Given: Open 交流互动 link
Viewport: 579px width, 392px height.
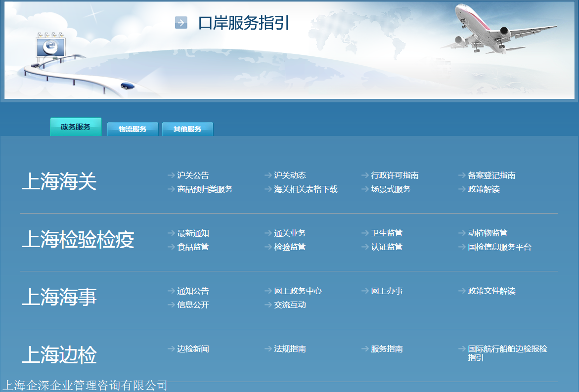Looking at the screenshot, I should tap(290, 305).
